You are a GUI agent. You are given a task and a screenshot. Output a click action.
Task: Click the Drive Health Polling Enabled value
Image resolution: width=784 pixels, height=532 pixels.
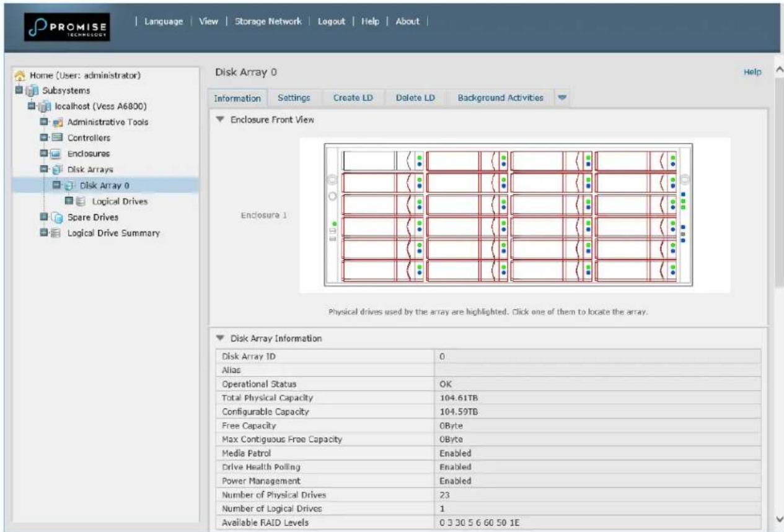(455, 466)
